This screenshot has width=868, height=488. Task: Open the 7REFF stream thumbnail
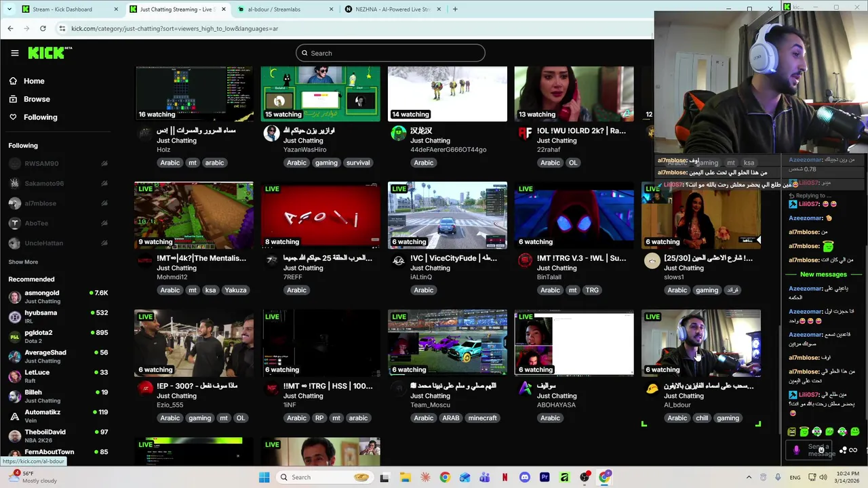click(321, 216)
